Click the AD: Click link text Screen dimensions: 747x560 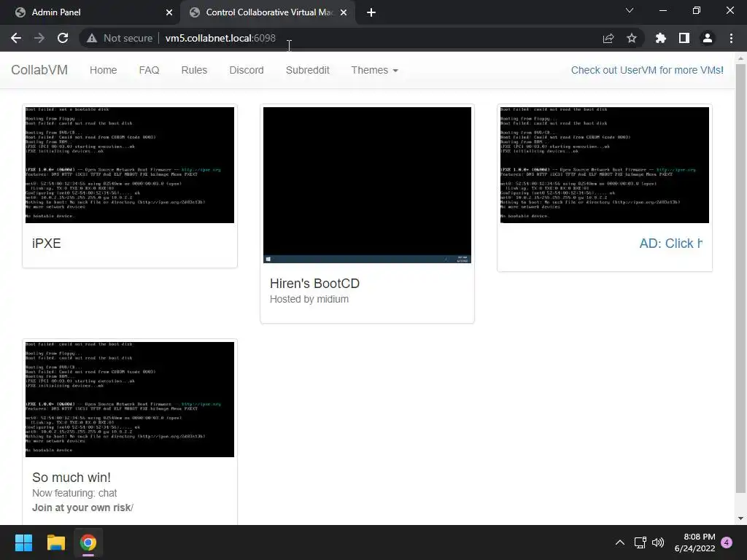tap(671, 244)
